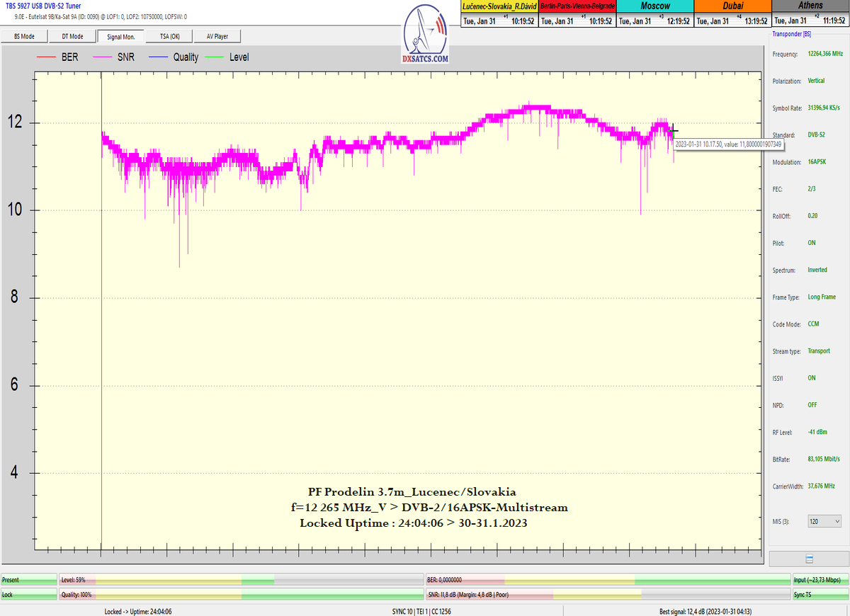Click the Moscow time zone clock
Viewport: 850px width, 616px height.
pyautogui.click(x=654, y=14)
